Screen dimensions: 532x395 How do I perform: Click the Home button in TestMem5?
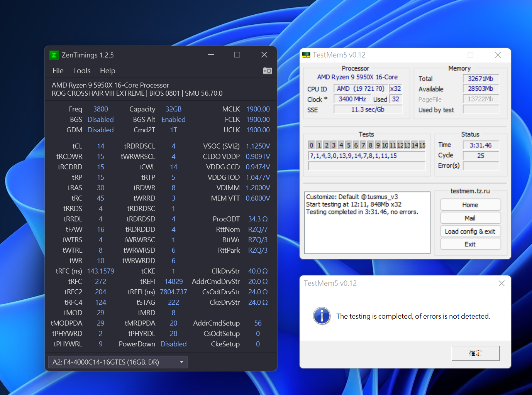pos(470,204)
